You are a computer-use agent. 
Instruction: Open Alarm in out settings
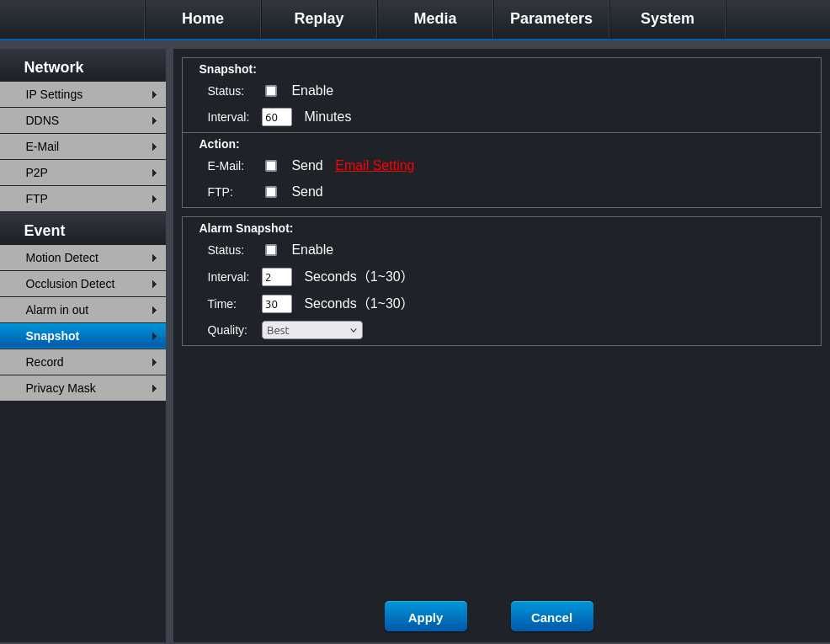[x=82, y=310]
